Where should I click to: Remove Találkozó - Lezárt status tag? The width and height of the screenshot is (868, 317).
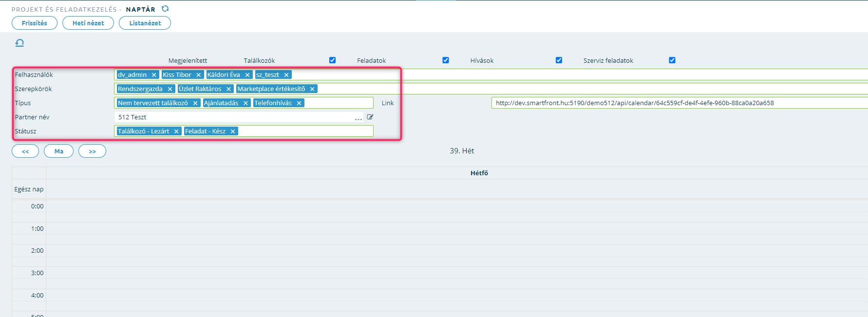pyautogui.click(x=176, y=131)
